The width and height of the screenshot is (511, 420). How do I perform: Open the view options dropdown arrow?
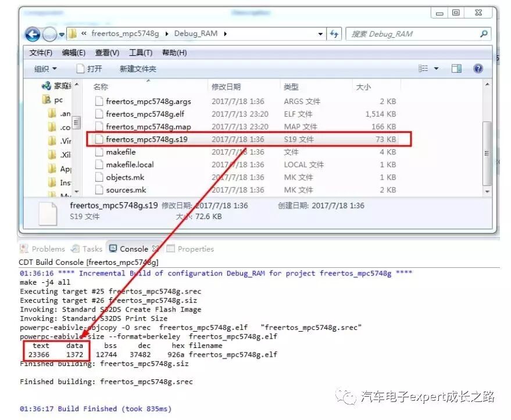tap(437, 69)
